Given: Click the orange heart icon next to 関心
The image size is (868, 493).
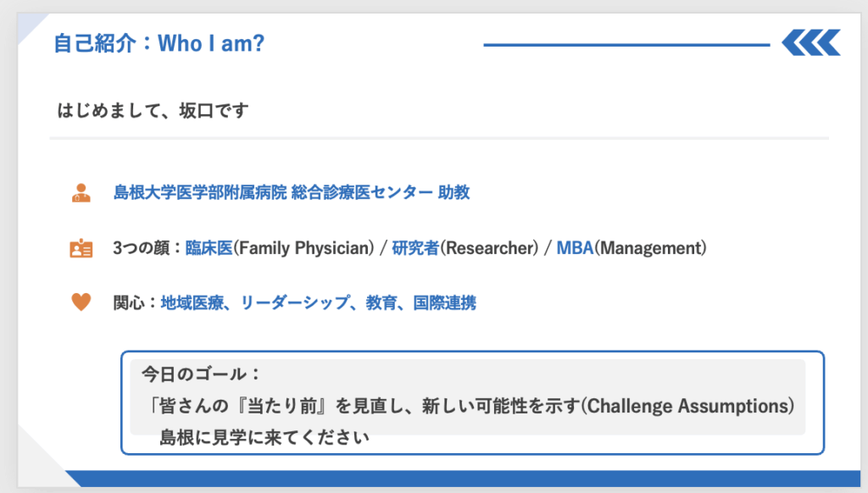Looking at the screenshot, I should click(81, 302).
